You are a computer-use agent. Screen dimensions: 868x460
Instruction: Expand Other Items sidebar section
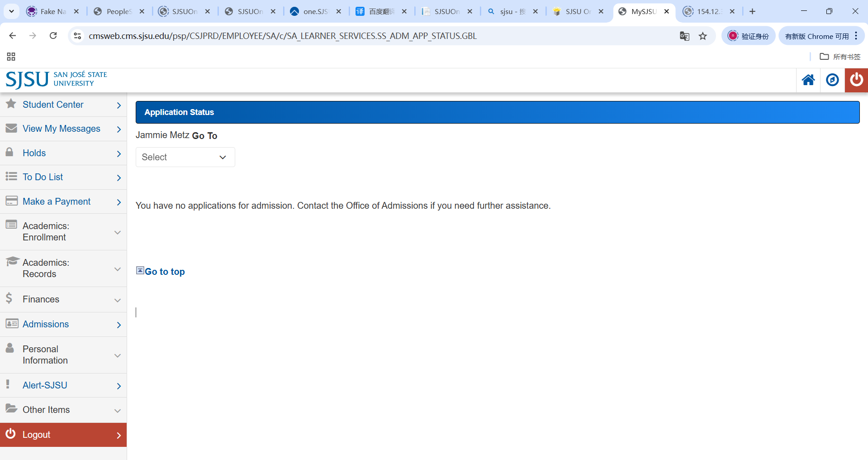63,410
